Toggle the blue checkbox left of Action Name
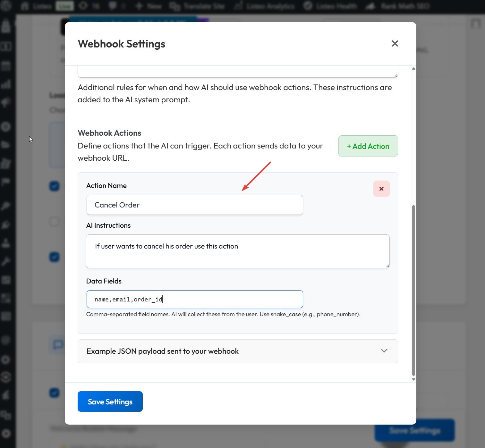Image resolution: width=485 pixels, height=448 pixels. (54, 186)
